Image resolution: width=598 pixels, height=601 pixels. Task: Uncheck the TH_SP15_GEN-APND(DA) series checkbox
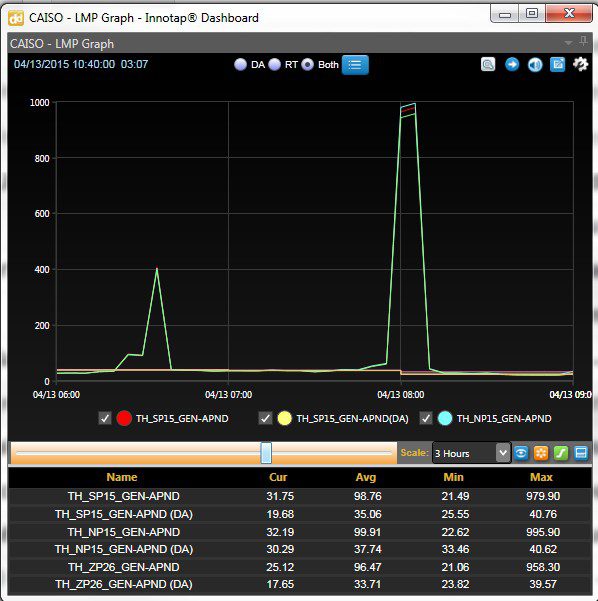point(265,418)
